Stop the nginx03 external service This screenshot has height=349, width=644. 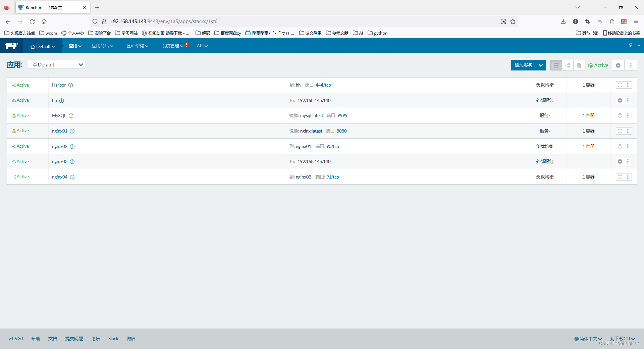620,161
